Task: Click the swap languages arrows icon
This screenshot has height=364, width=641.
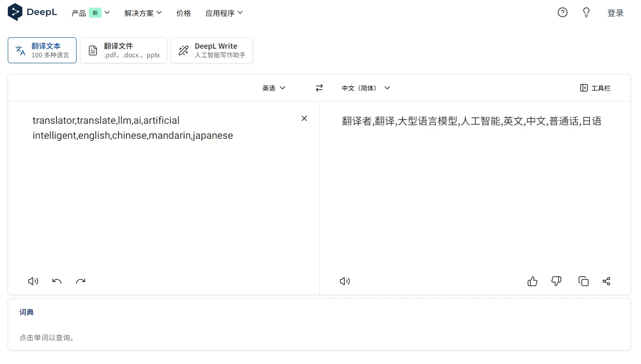Action: click(319, 87)
